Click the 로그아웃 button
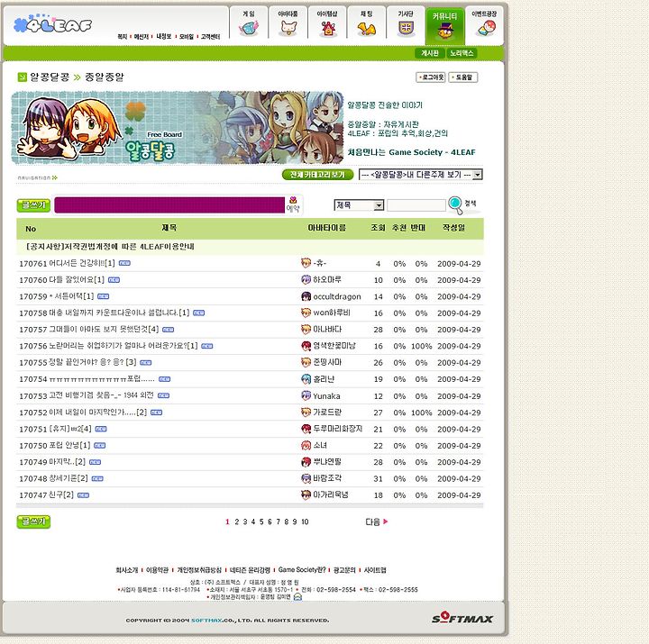The height and width of the screenshot is (644, 649). (x=431, y=77)
